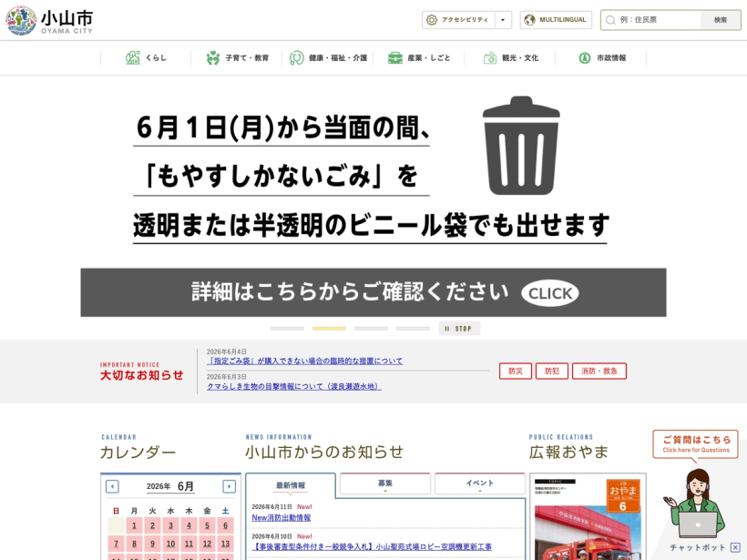Open the MULTILINGUAL language menu
747x560 pixels.
coord(556,20)
